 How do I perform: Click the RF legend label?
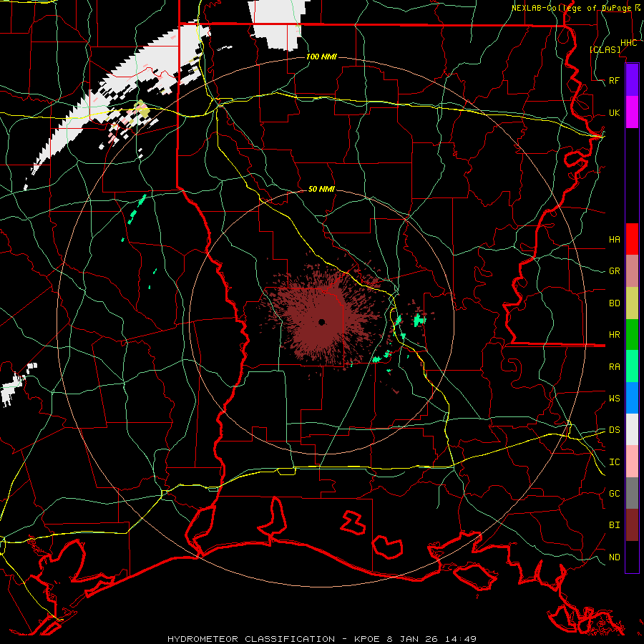click(614, 80)
